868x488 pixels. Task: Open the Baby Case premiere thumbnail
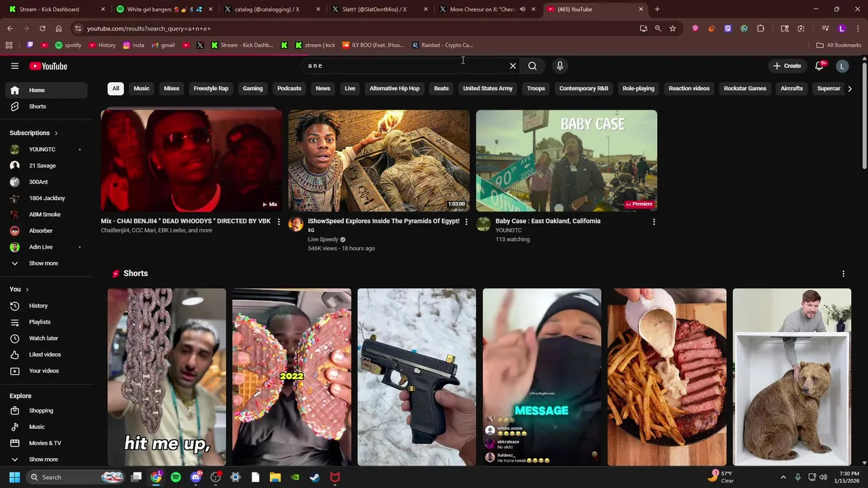566,161
